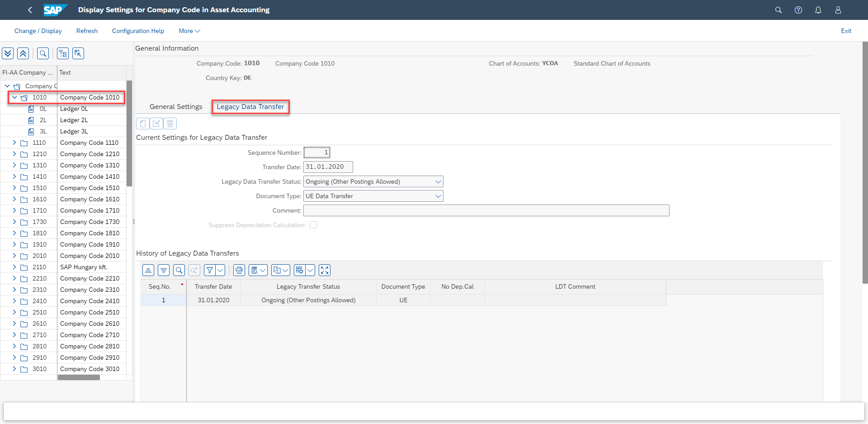Sort history table descending
868x424 pixels.
(164, 270)
